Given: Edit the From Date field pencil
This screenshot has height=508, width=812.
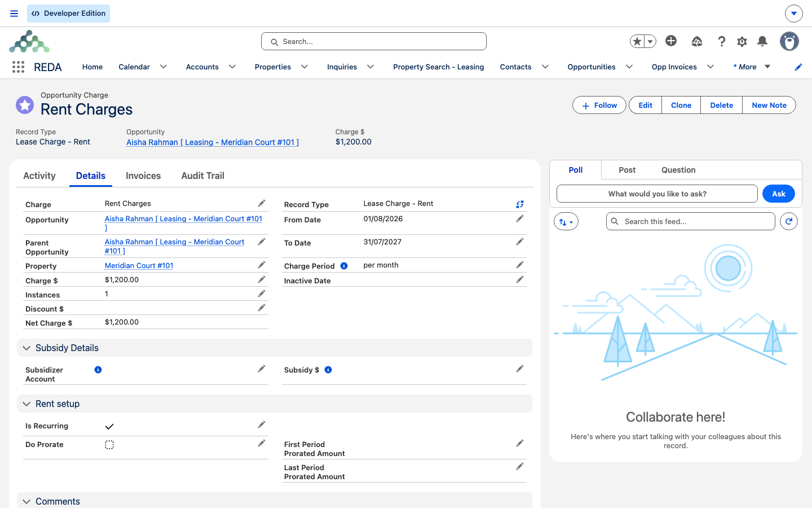Looking at the screenshot, I should pyautogui.click(x=520, y=218).
